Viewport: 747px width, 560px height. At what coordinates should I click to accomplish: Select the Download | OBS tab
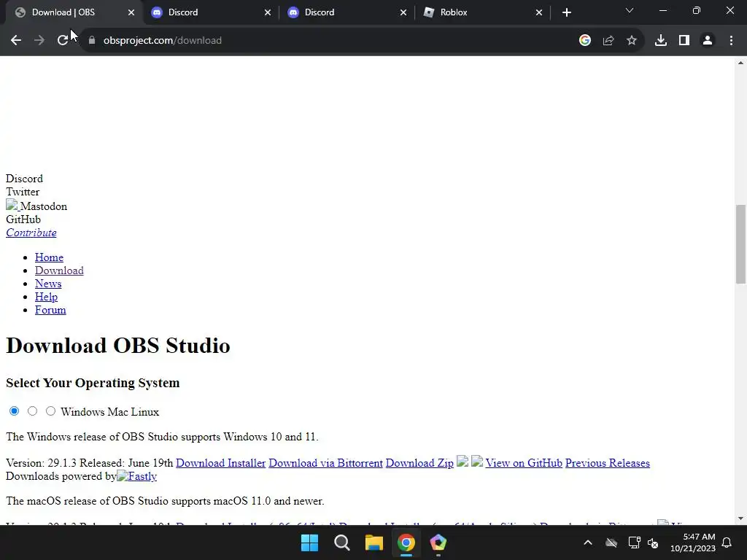74,12
